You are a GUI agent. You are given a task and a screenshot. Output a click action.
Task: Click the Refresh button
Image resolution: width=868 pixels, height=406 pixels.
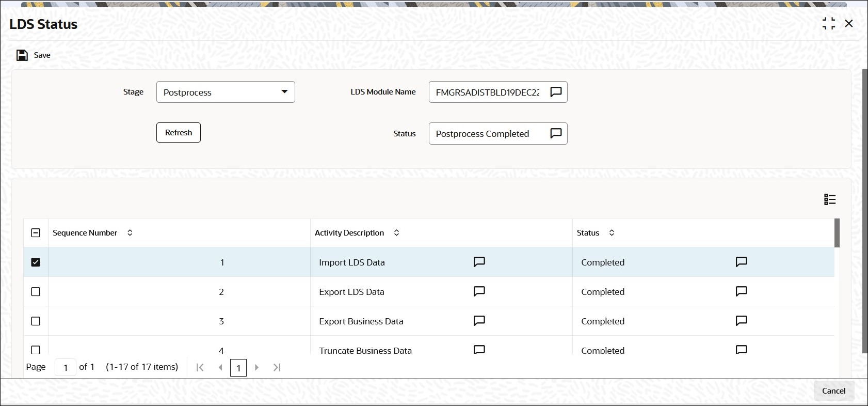(x=179, y=133)
